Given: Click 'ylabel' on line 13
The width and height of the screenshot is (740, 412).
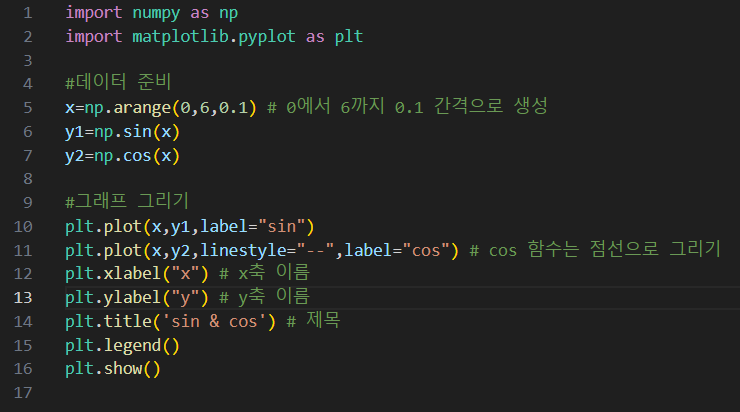Looking at the screenshot, I should (x=132, y=298).
